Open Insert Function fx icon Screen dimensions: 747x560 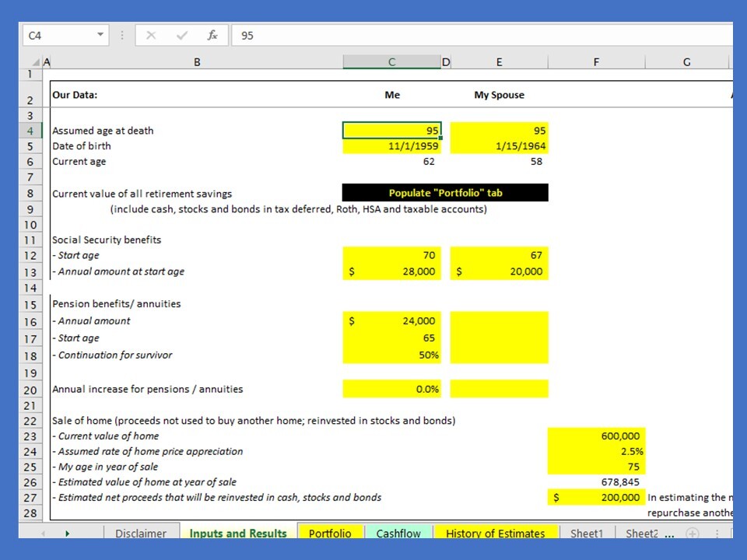click(x=212, y=35)
